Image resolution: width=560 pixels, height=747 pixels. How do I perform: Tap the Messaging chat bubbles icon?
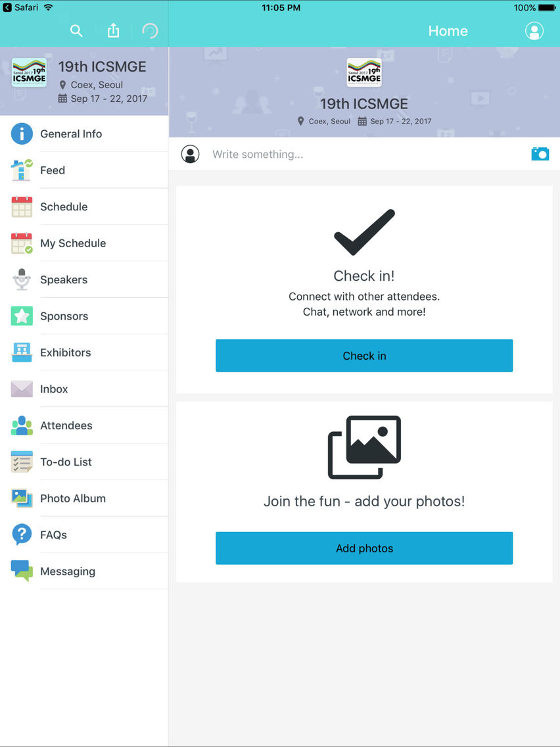coord(22,571)
